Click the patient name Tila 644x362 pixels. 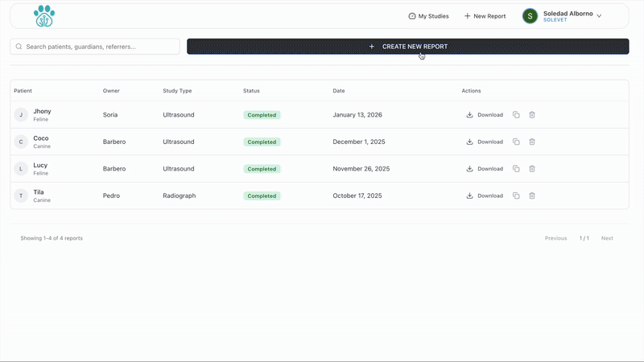click(x=39, y=192)
